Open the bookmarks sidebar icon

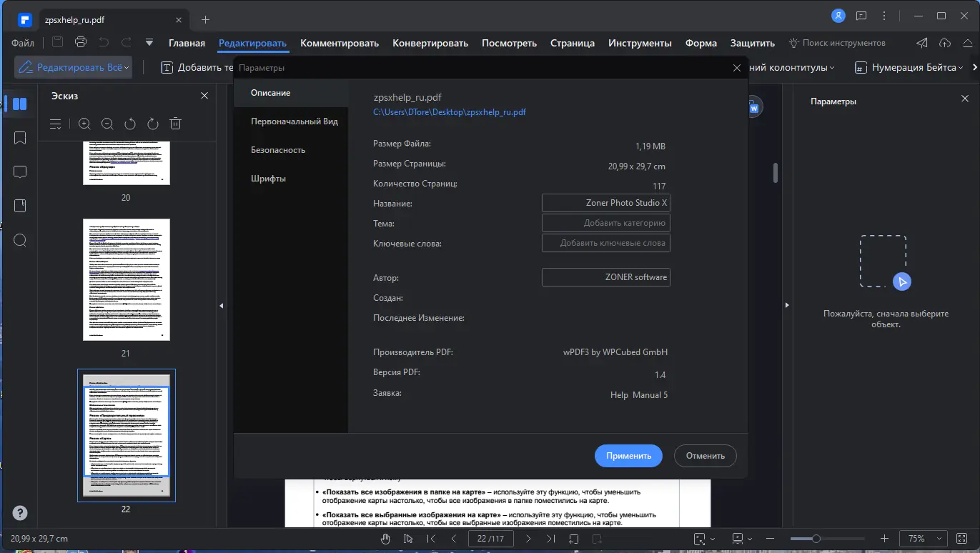20,138
